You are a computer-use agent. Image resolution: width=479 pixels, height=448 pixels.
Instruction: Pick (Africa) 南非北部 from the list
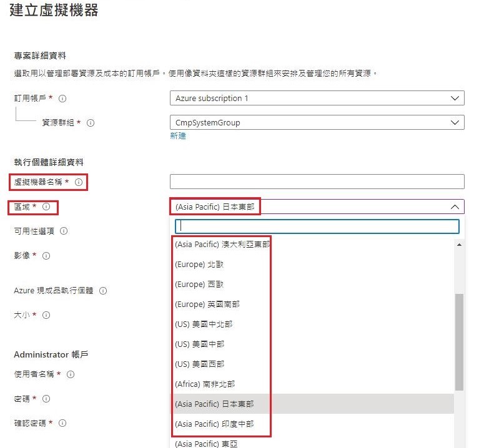click(205, 384)
